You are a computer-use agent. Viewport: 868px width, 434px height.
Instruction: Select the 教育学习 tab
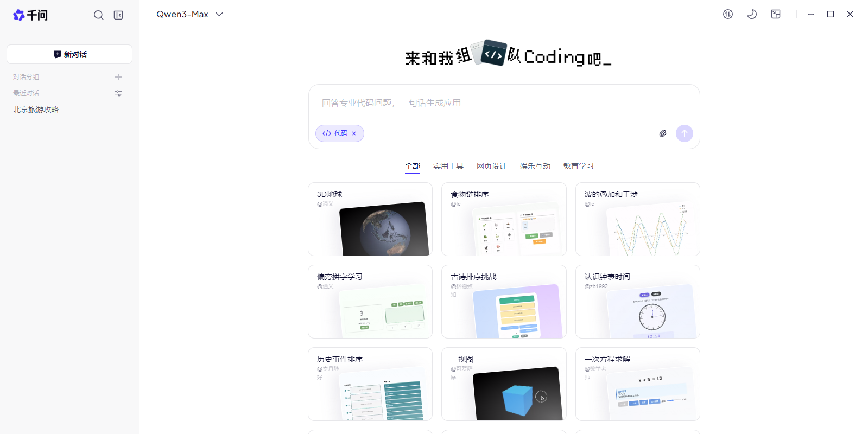tap(578, 166)
